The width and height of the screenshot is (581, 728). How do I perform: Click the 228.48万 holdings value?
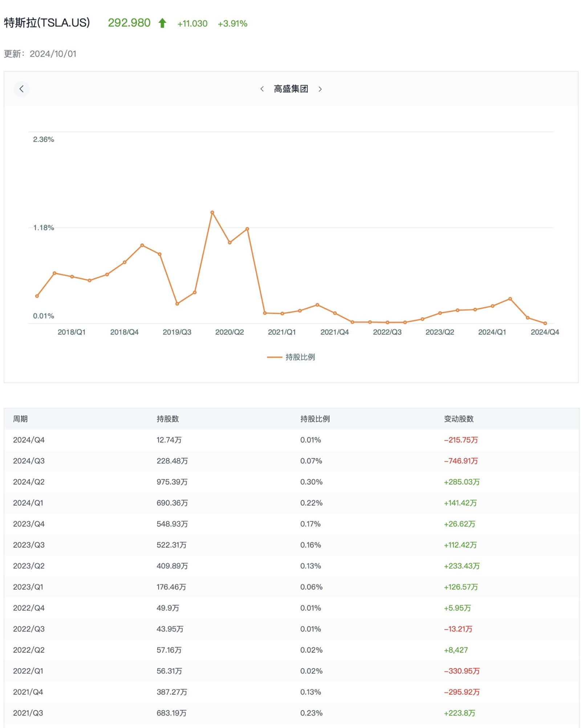[172, 461]
